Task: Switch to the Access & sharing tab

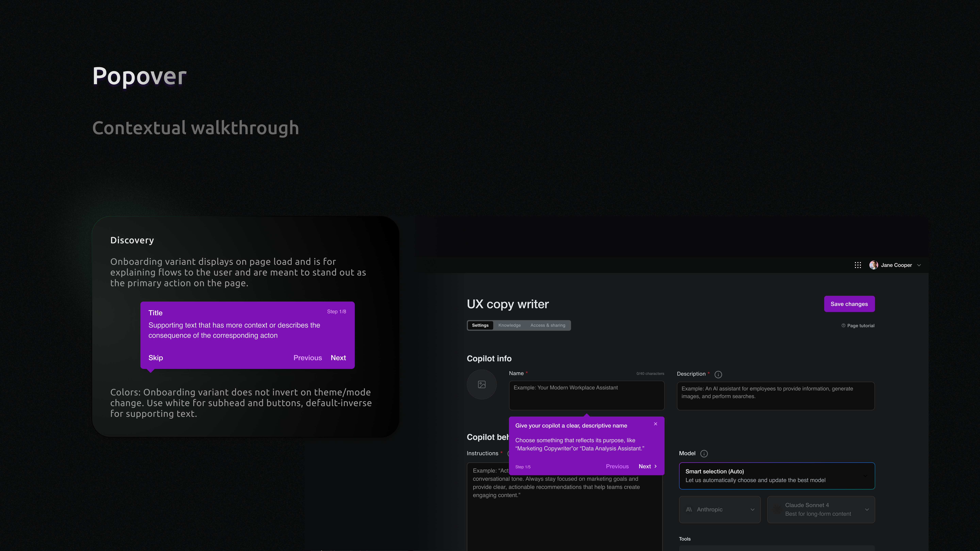Action: point(548,325)
